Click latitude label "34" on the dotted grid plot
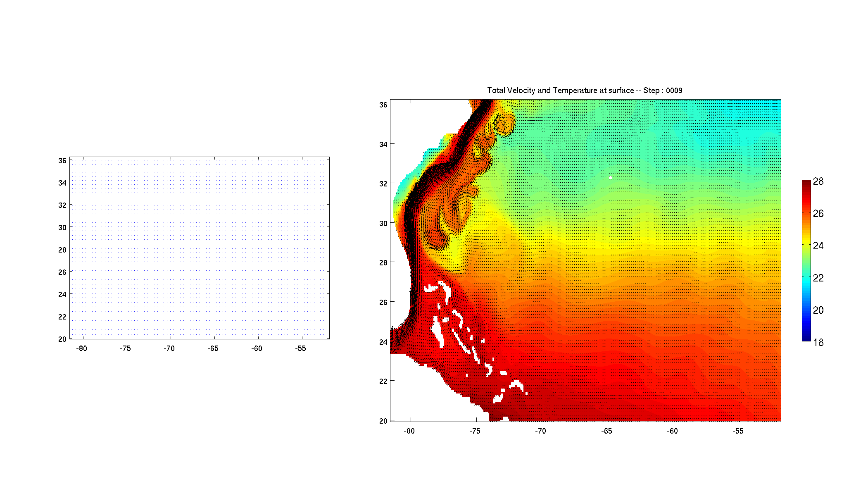Viewport: 868px width, 496px height. (62, 183)
